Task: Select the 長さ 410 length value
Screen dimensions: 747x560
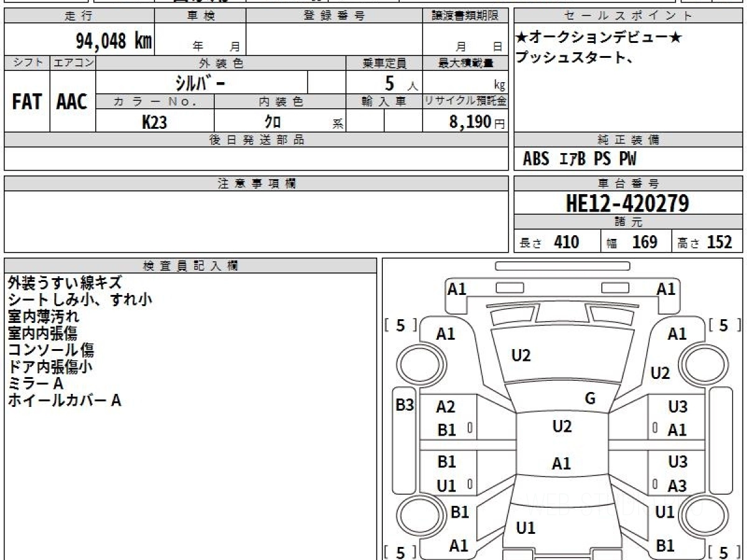Action: point(550,242)
